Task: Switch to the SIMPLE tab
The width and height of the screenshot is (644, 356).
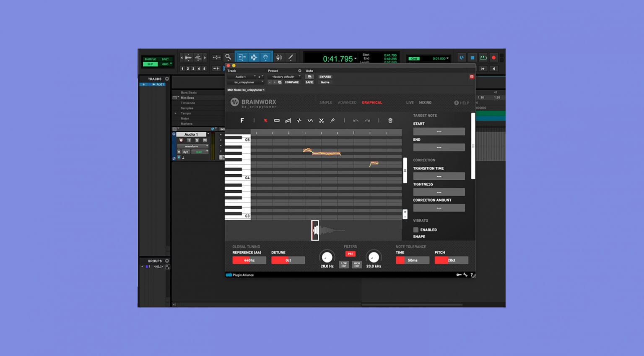Action: point(326,102)
